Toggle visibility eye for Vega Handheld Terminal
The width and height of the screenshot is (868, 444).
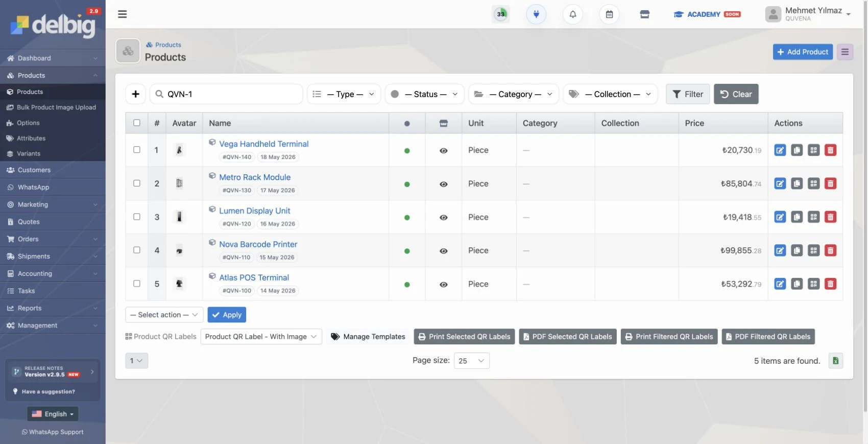tap(444, 151)
